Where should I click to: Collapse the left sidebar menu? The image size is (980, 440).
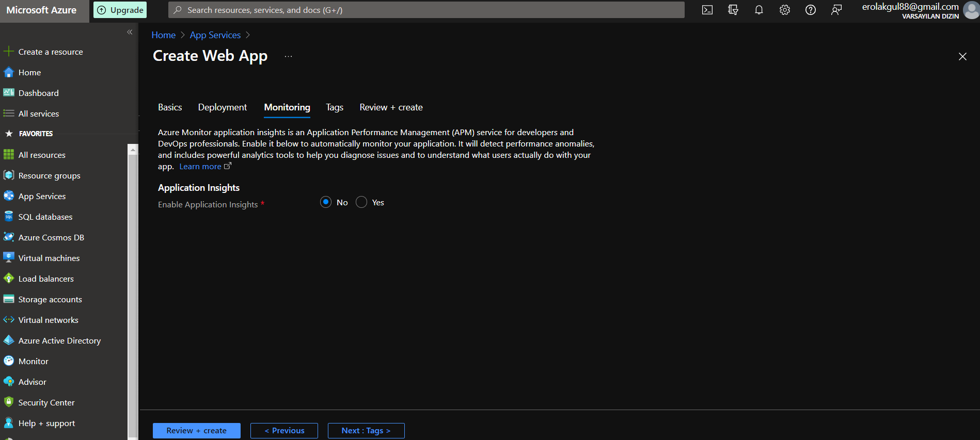pyautogui.click(x=130, y=32)
